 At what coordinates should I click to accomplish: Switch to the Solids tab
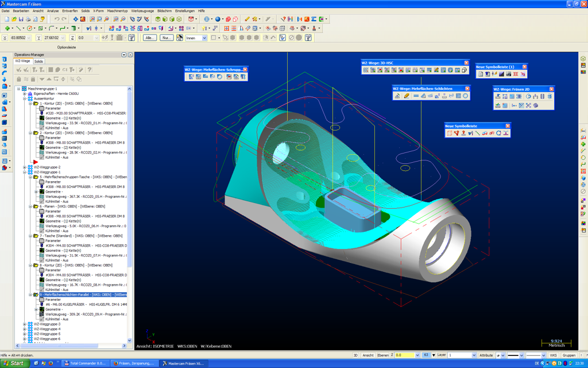38,61
